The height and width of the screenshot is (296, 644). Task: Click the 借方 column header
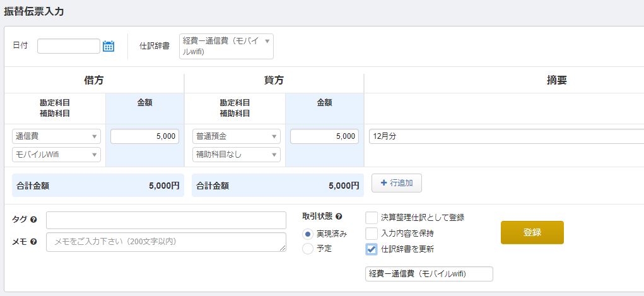tap(93, 81)
